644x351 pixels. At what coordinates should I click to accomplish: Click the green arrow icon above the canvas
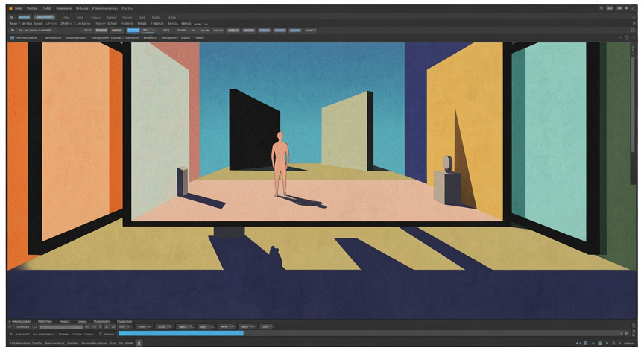click(621, 38)
